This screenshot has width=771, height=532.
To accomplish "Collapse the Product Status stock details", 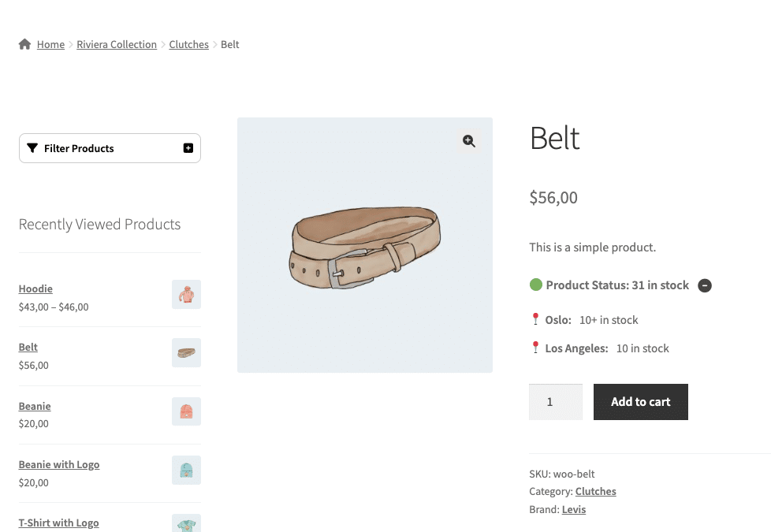I will point(705,285).
